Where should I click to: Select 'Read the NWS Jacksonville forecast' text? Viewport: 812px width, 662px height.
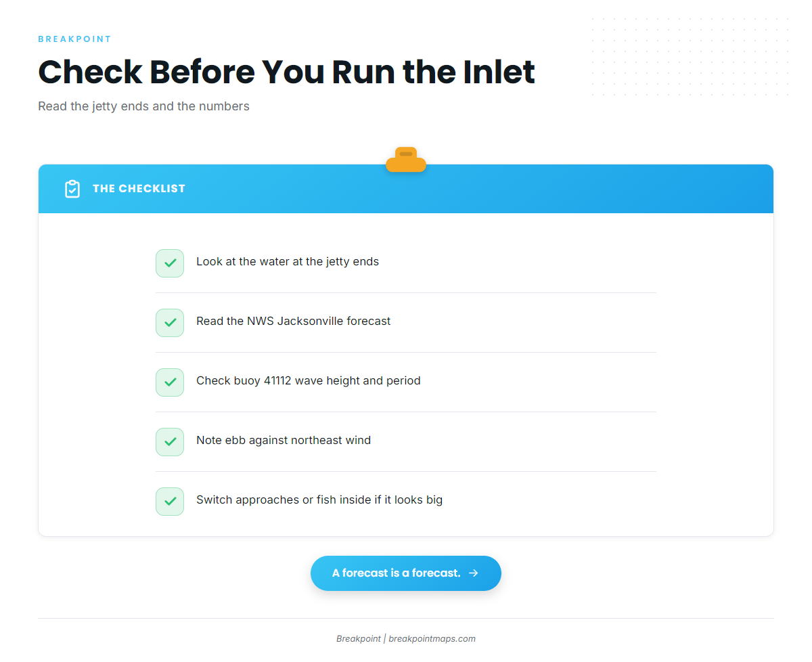294,322
